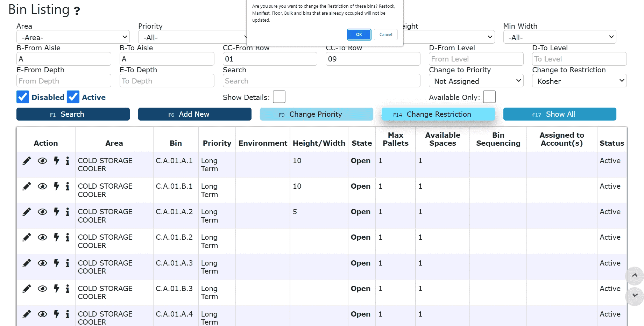644x326 pixels.
Task: Click the F6 Add New button
Action: point(195,114)
